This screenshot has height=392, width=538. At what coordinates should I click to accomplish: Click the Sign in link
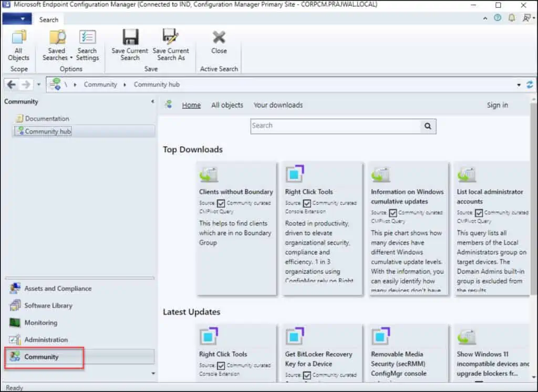(x=497, y=105)
